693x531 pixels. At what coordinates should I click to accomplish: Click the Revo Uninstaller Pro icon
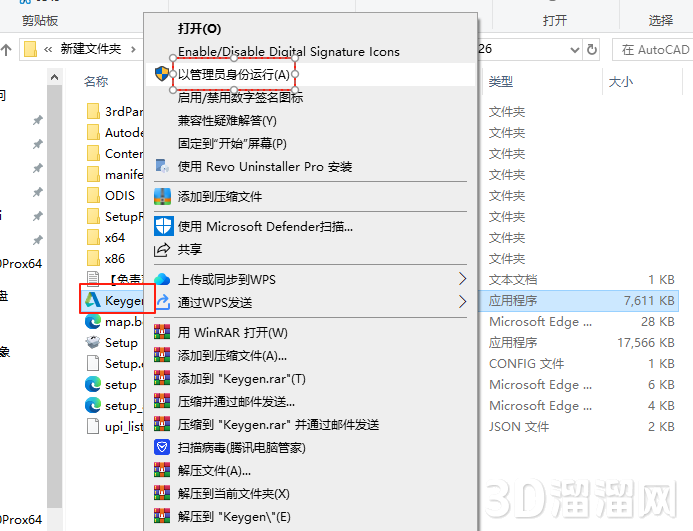[x=162, y=166]
